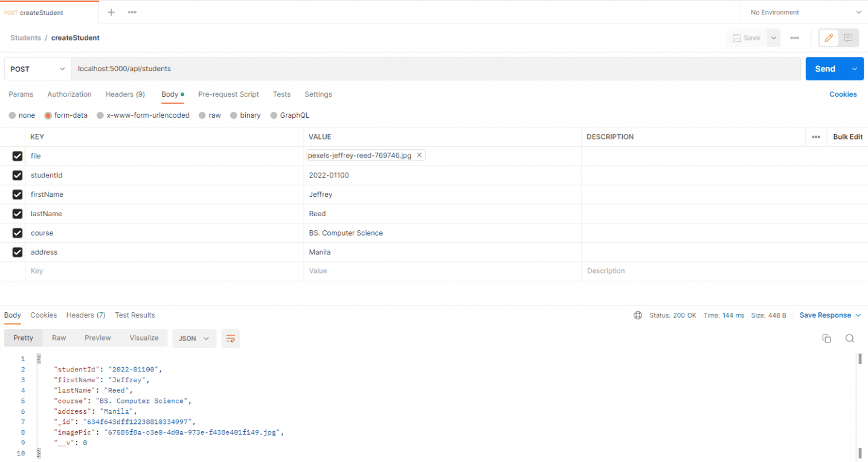Click the edit pencil icon

tap(829, 37)
